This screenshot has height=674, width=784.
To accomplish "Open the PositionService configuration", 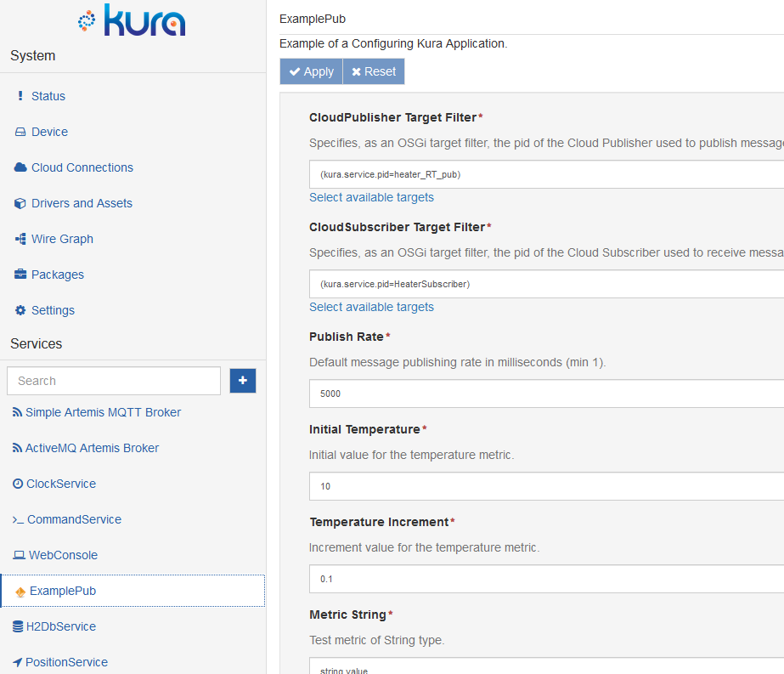I will point(66,662).
